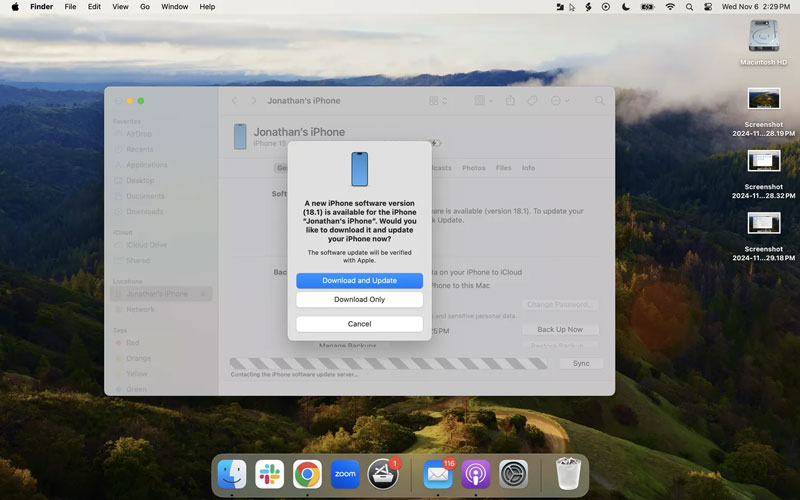Viewport: 800px width, 500px height.
Task: Open the Tags icon in Finder toolbar
Action: click(532, 101)
